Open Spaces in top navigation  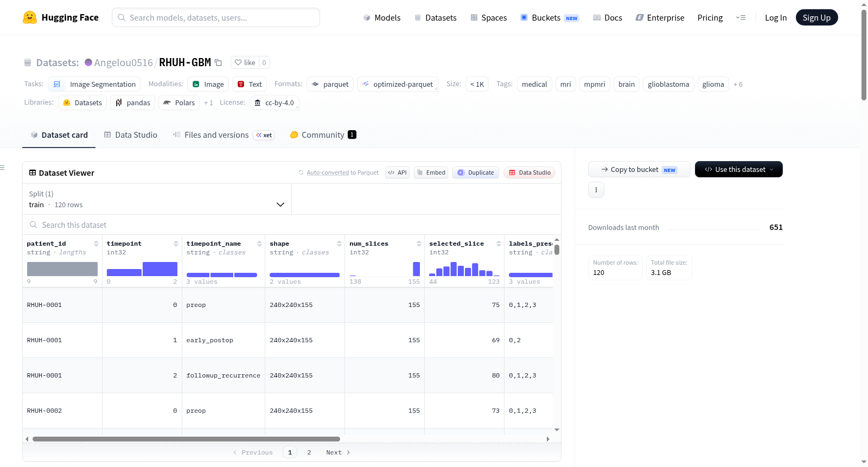click(x=489, y=17)
